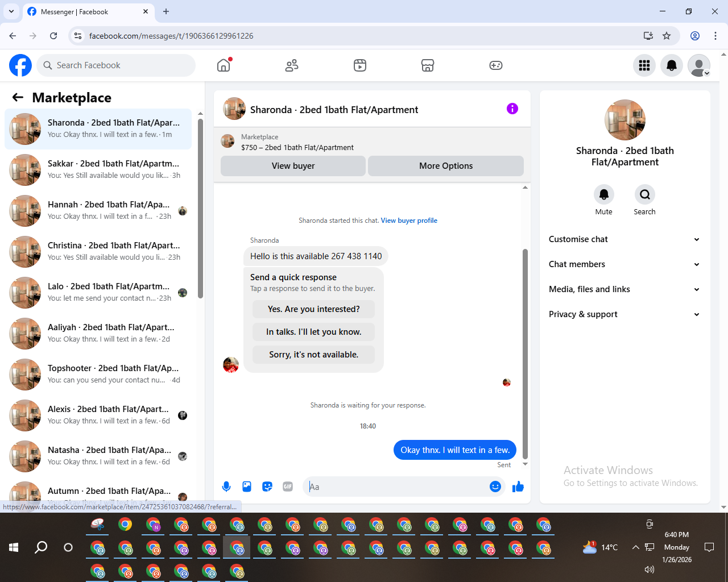Open the Sakkar conversation
Screen dimensions: 728x582
(98, 170)
